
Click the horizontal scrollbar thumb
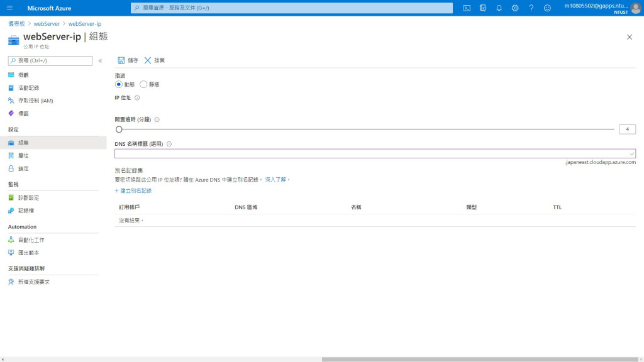[x=480, y=359]
